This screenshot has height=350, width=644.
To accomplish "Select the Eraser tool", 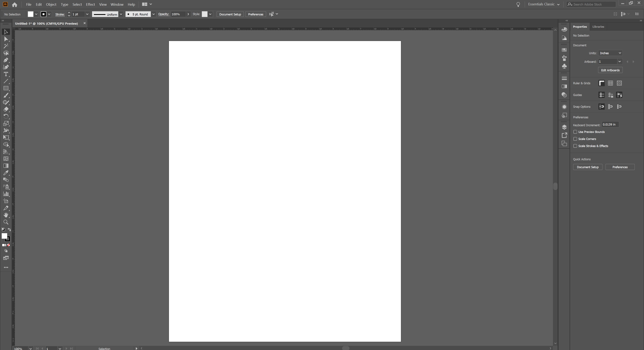I will click(6, 109).
